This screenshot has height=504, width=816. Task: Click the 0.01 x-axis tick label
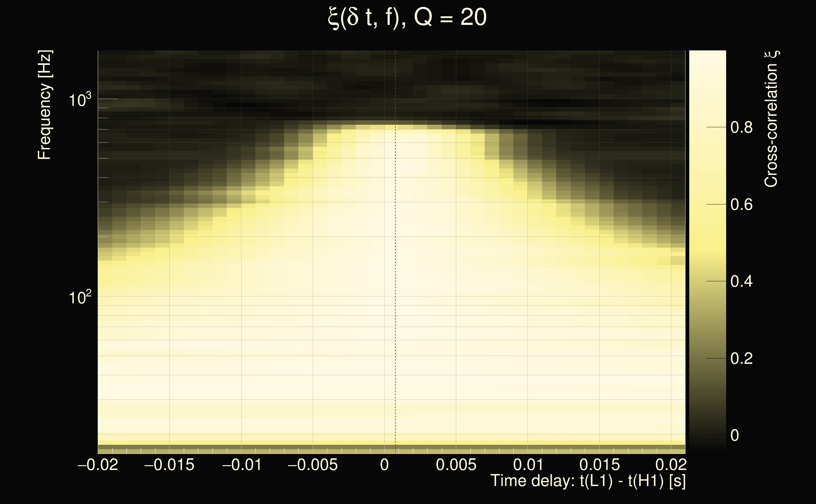point(528,465)
